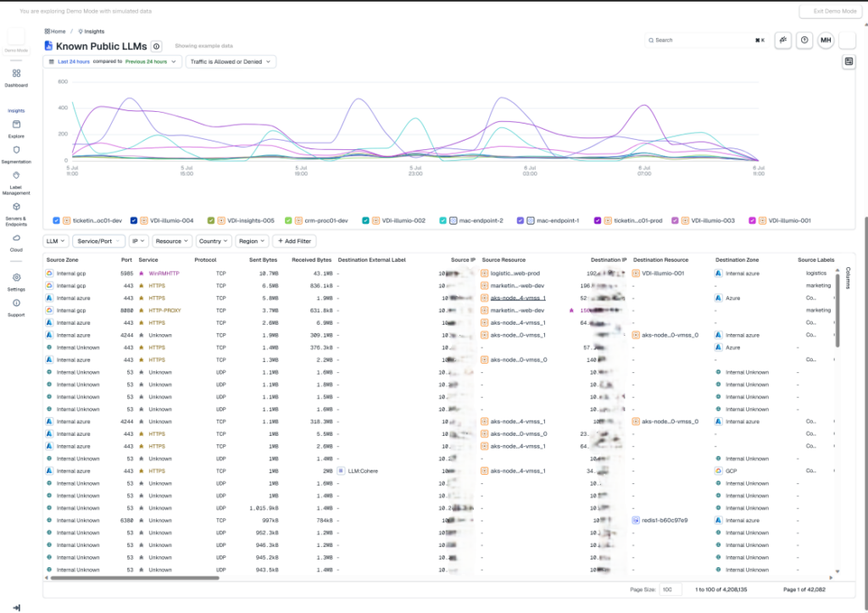
Task: Toggle the mac-endpoint-2 legend checkbox
Action: 442,220
